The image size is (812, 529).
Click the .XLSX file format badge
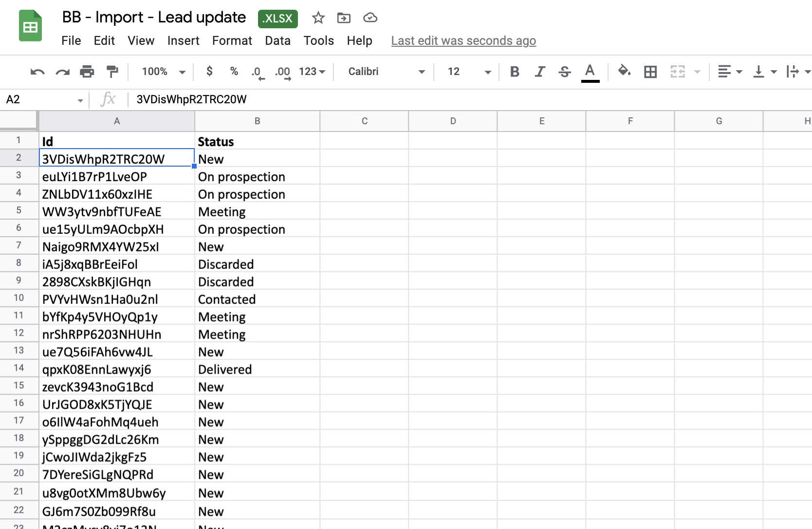pos(278,19)
